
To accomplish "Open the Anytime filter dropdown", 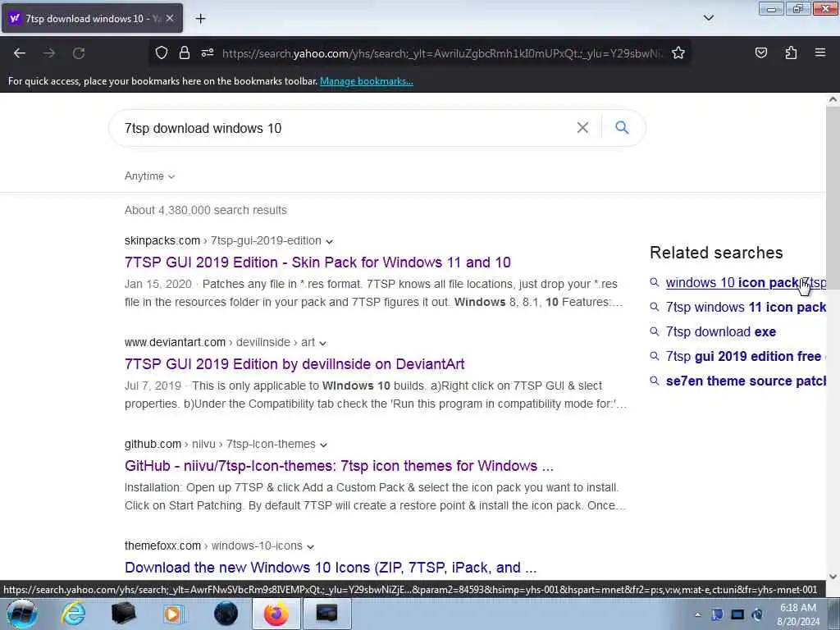I will (x=149, y=176).
